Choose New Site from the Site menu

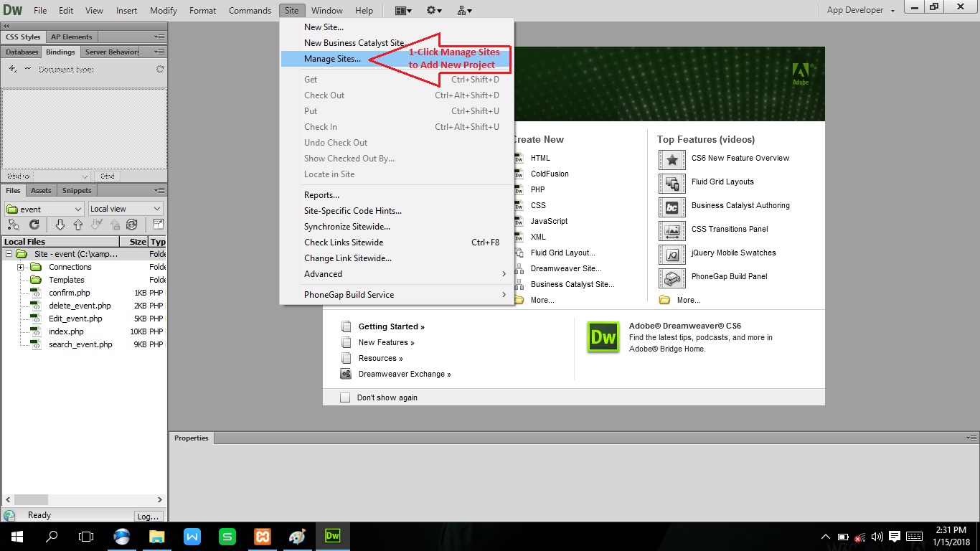coord(397,27)
